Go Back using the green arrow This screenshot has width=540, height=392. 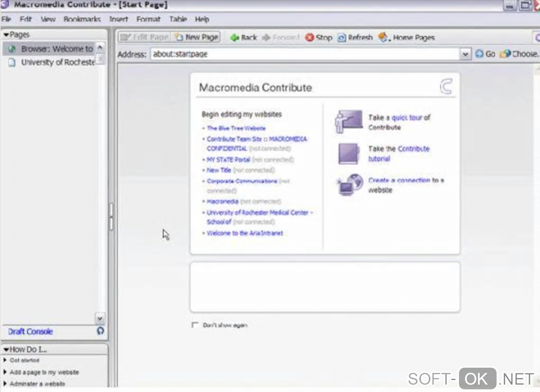pyautogui.click(x=244, y=38)
